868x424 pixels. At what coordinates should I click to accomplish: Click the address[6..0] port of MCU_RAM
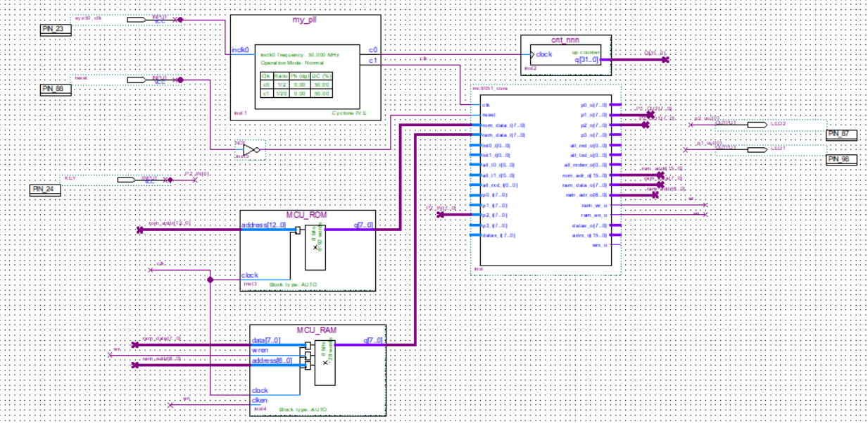(271, 361)
